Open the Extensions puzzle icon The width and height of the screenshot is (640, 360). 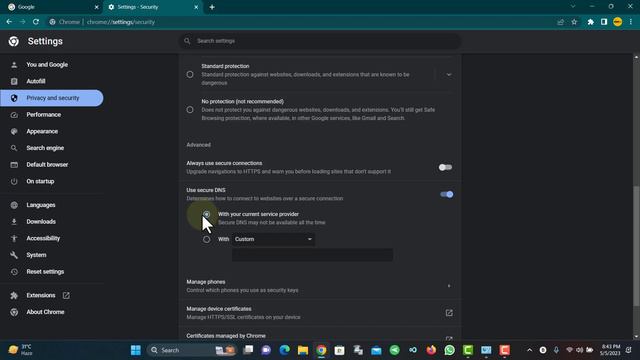coord(590,22)
